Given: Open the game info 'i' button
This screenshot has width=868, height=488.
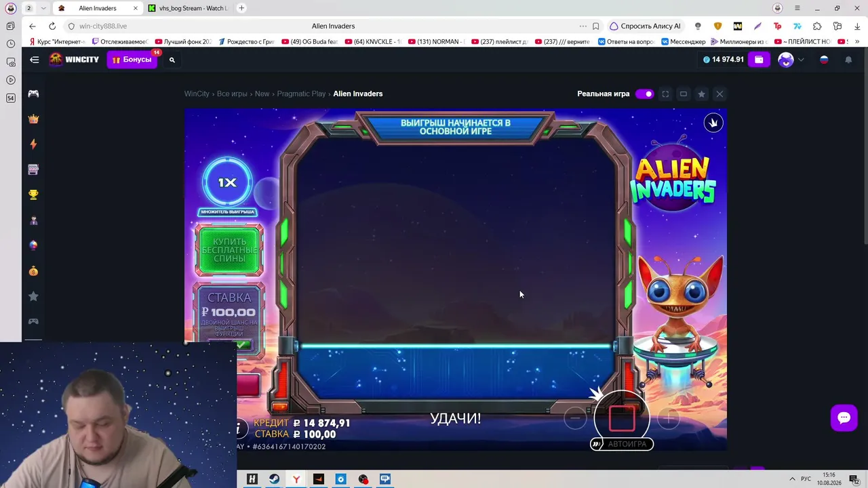Looking at the screenshot, I should (238, 428).
